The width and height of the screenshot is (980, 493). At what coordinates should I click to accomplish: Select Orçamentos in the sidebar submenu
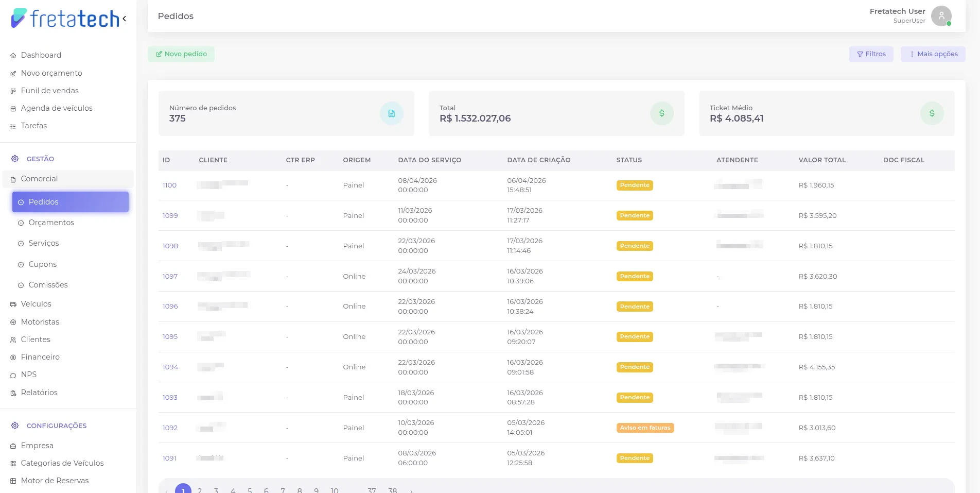coord(51,223)
